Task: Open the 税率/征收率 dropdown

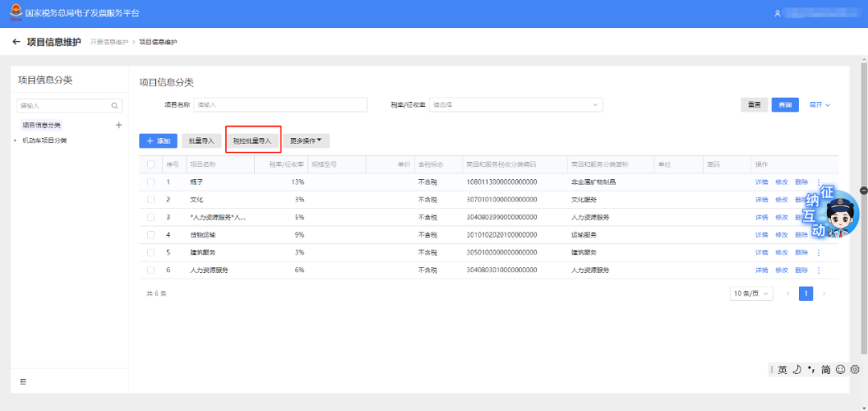Action: click(x=516, y=104)
